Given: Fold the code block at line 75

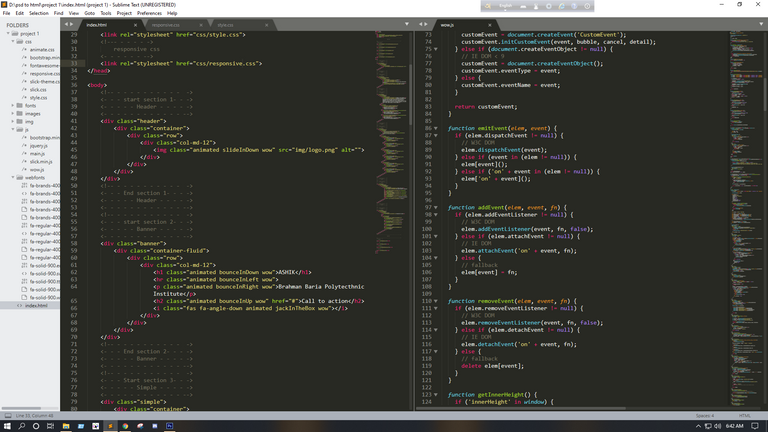Looking at the screenshot, I should coord(435,49).
